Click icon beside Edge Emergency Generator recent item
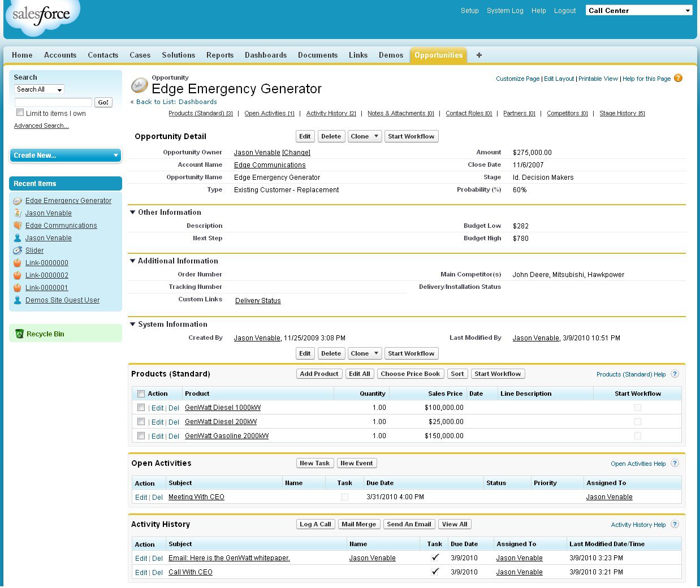This screenshot has width=700, height=588. [18, 201]
